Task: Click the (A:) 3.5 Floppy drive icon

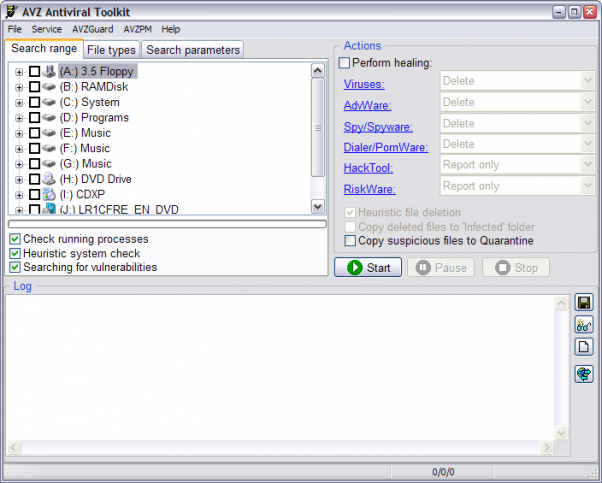Action: click(49, 71)
